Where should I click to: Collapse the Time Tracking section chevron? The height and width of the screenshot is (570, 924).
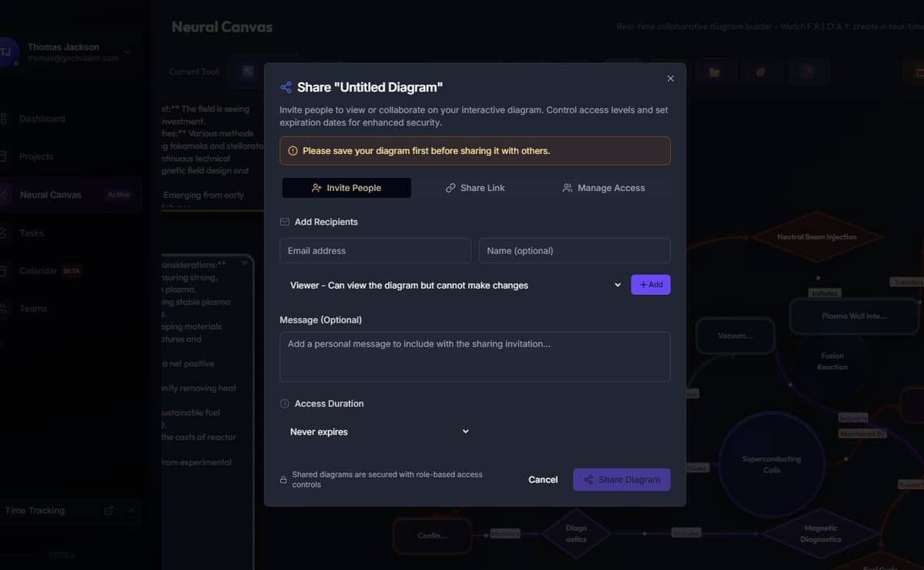130,511
